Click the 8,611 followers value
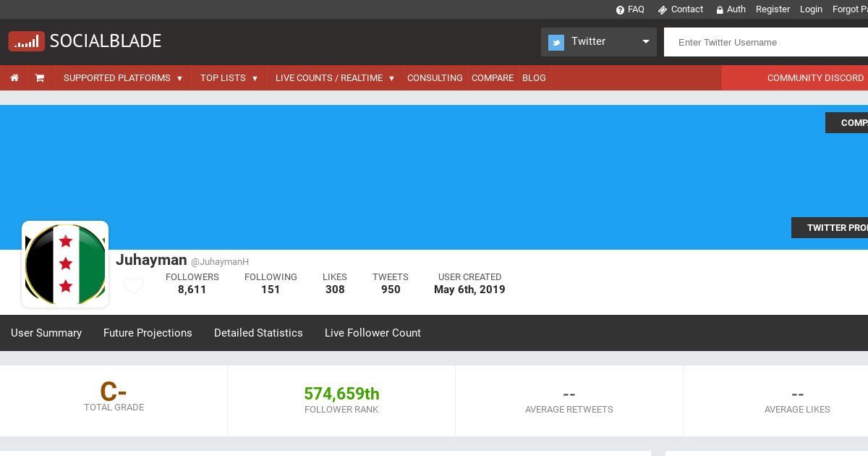The width and height of the screenshot is (868, 456). coord(192,290)
